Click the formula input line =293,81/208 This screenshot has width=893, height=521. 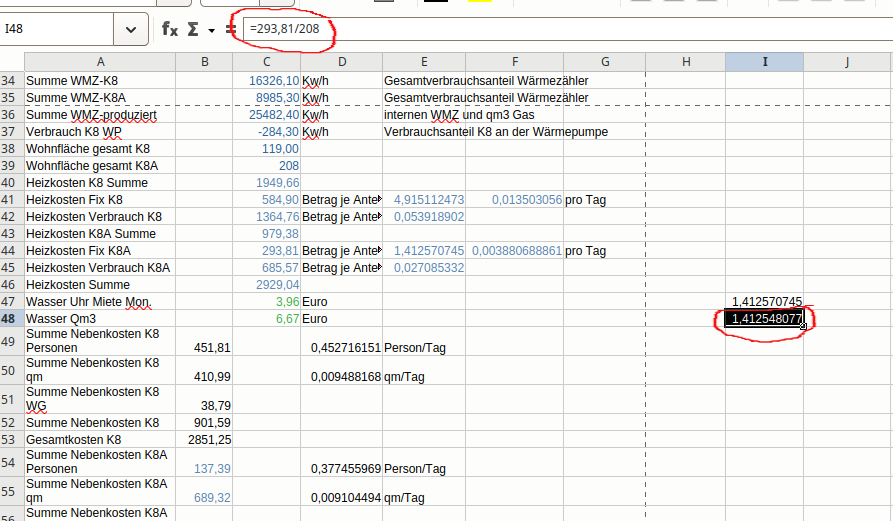(x=568, y=28)
